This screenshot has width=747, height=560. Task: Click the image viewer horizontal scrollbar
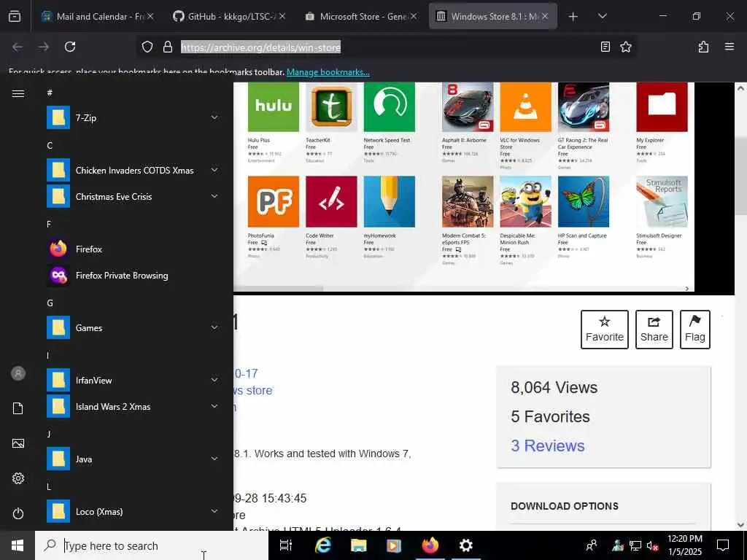pos(279,289)
